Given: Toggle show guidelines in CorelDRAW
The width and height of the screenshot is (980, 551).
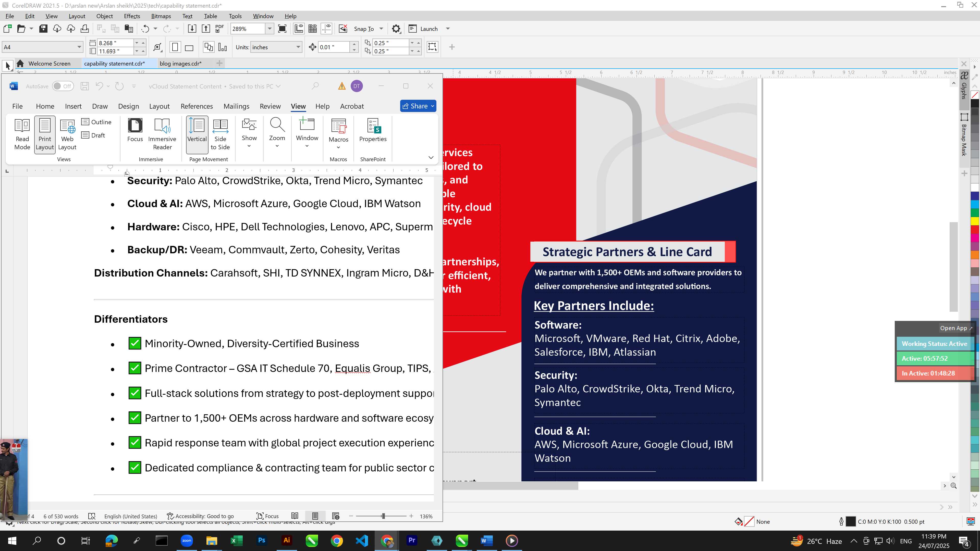Looking at the screenshot, I should (326, 29).
